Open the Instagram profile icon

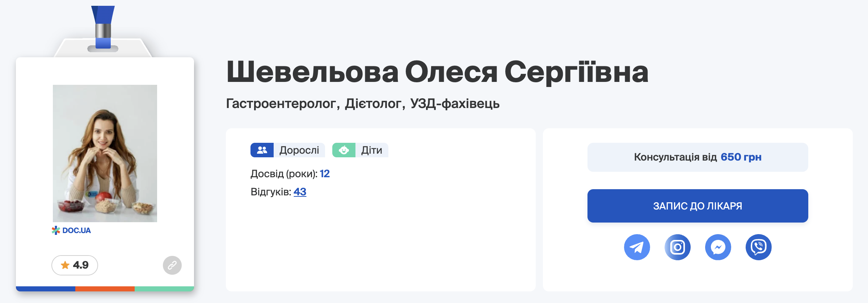click(677, 247)
